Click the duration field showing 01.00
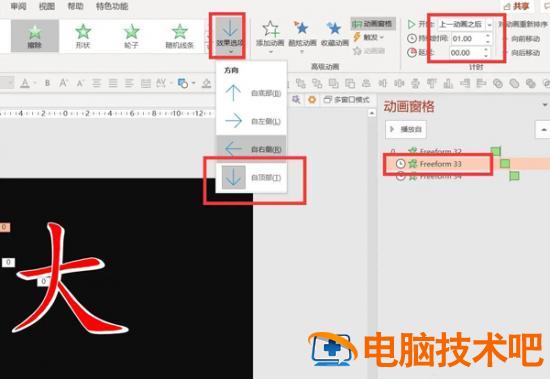550x379 pixels. 468,39
